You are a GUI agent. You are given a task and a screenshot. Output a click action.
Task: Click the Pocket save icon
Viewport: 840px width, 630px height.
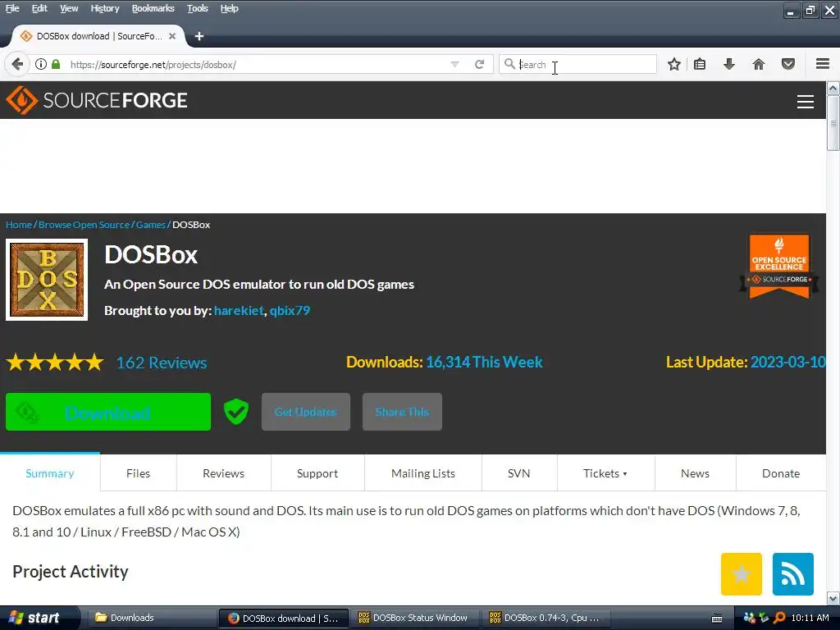788,64
